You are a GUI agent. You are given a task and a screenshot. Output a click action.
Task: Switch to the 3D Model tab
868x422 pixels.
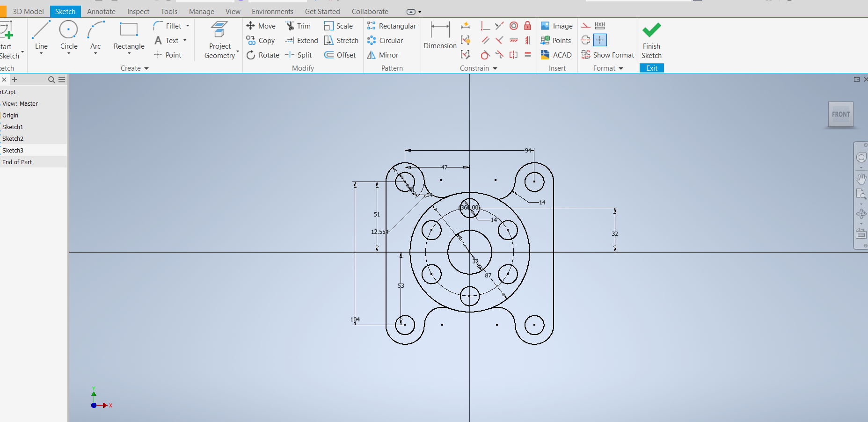coord(28,11)
